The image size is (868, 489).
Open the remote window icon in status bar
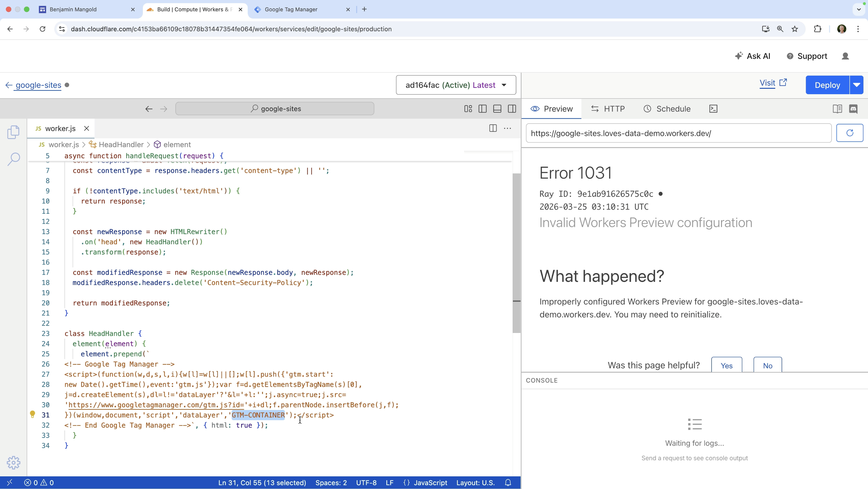tap(9, 483)
